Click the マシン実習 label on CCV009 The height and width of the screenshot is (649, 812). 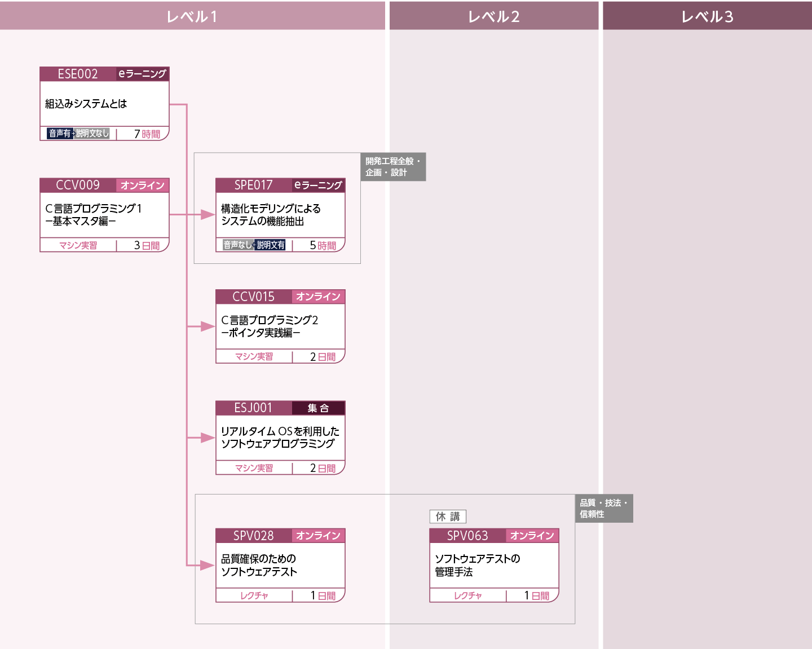(78, 245)
